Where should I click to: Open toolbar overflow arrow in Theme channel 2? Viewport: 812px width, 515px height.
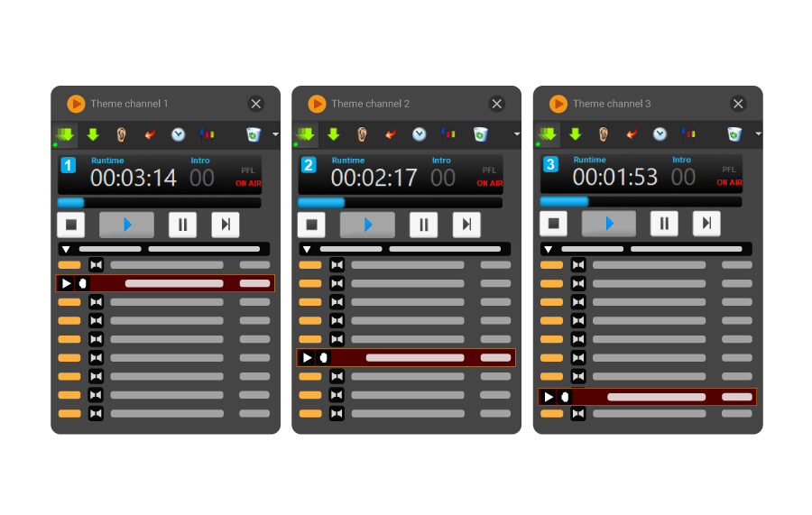coord(517,134)
